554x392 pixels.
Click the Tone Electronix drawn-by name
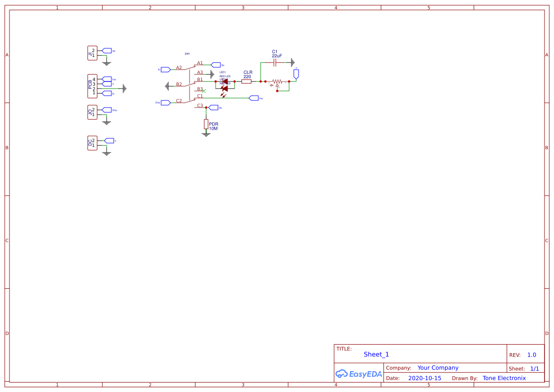[504, 378]
